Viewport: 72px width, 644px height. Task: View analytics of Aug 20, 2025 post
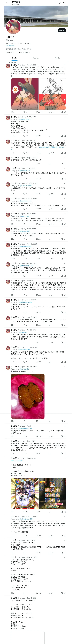pyautogui.click(x=49, y=194)
